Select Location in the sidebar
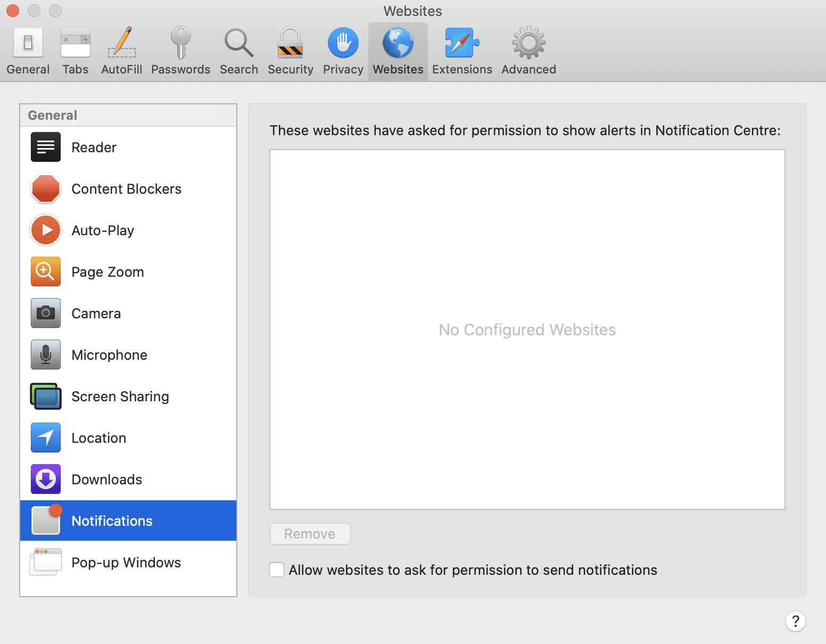Screen dimensions: 826x644 click(x=128, y=437)
